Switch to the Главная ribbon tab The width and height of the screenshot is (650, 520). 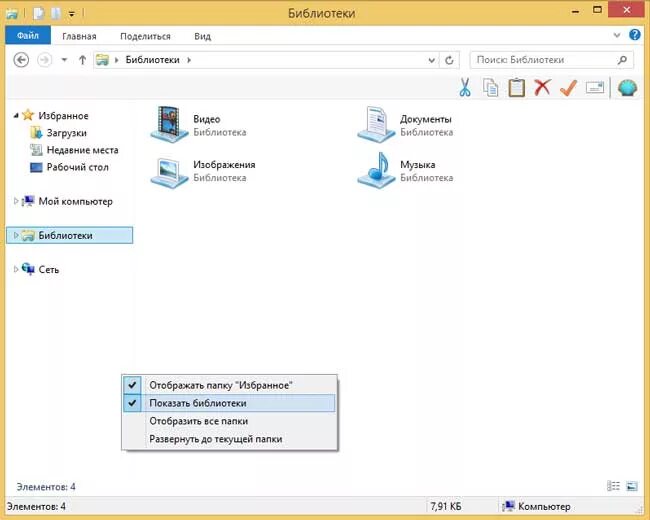(79, 36)
